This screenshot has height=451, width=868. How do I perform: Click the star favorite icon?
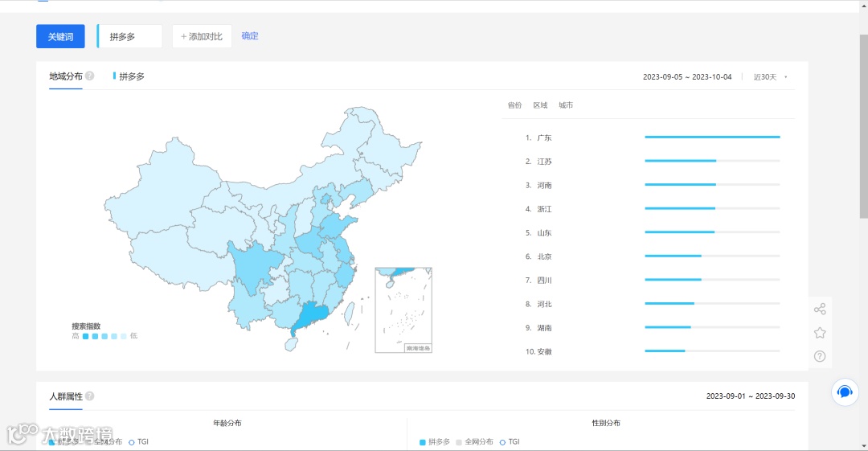pos(820,333)
